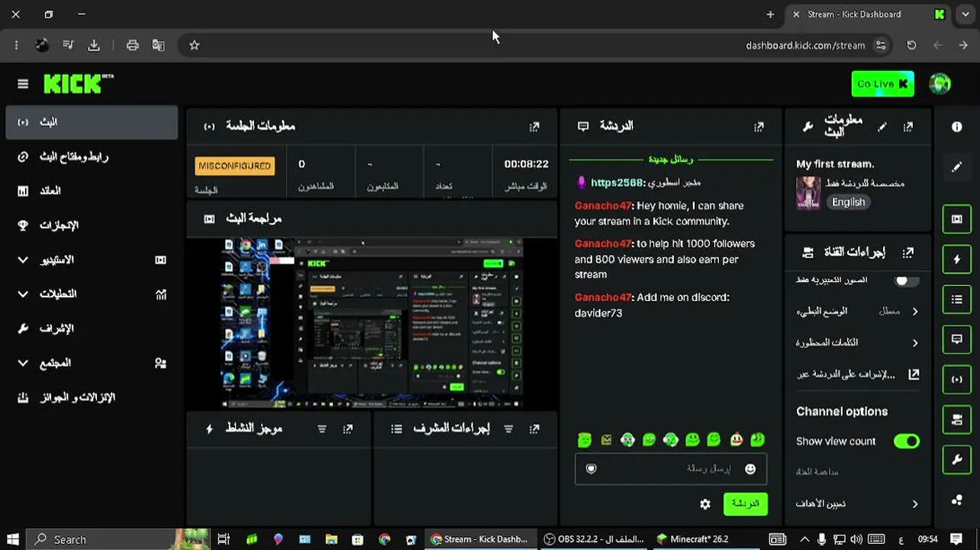This screenshot has width=980, height=550.
Task: Click the Go Live button
Action: pos(882,84)
